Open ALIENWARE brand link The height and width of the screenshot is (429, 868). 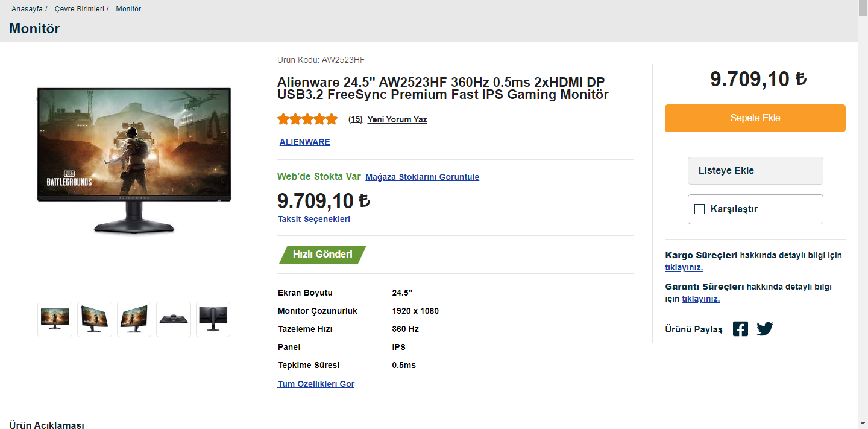[304, 142]
